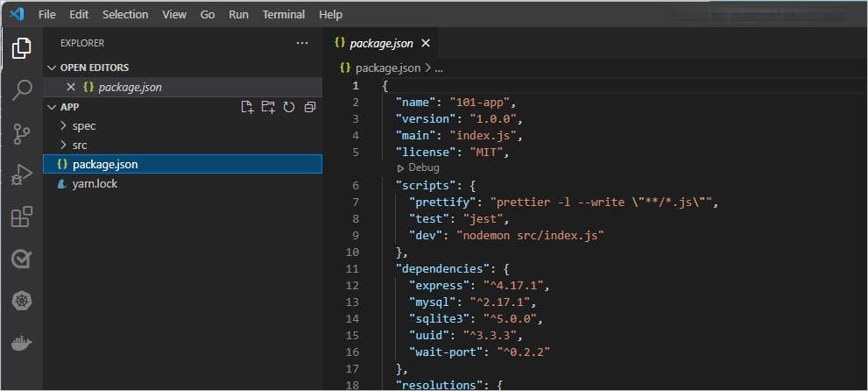This screenshot has height=391, width=868.
Task: Click the "express" dependency key
Action: 439,285
